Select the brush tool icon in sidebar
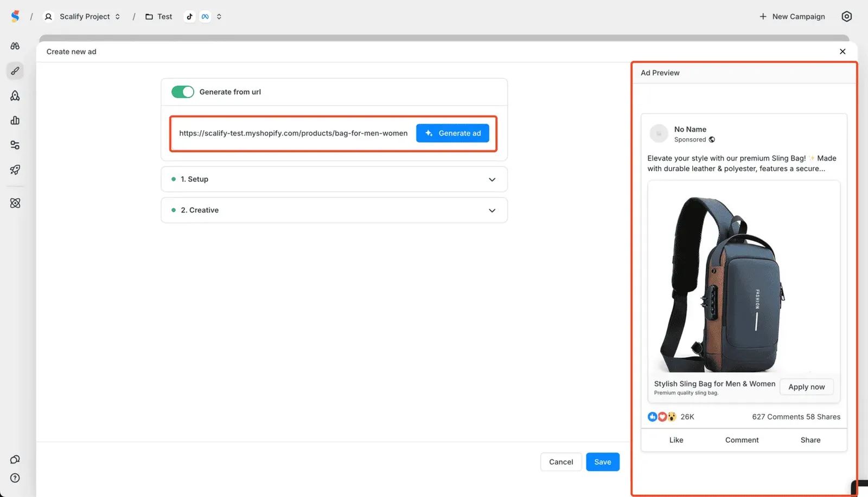The image size is (868, 497). (x=15, y=70)
